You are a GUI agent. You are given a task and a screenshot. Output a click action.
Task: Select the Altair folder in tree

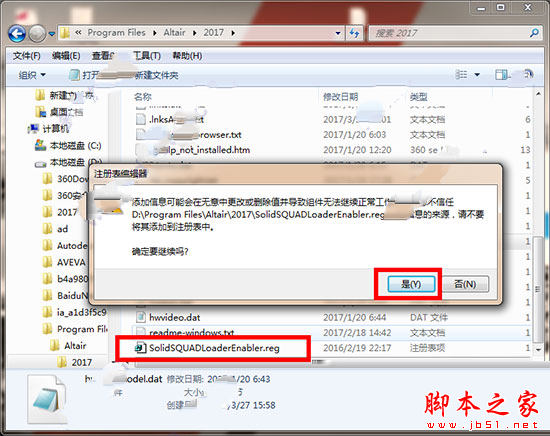coord(75,346)
